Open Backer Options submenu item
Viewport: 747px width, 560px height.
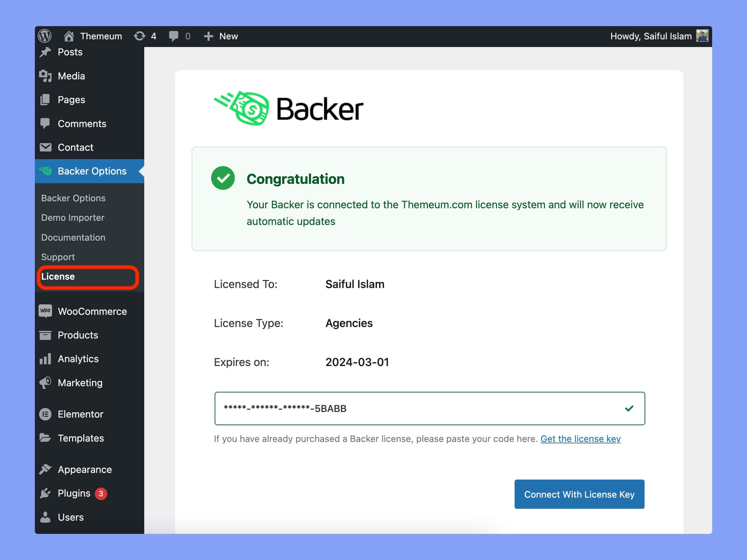coord(73,198)
